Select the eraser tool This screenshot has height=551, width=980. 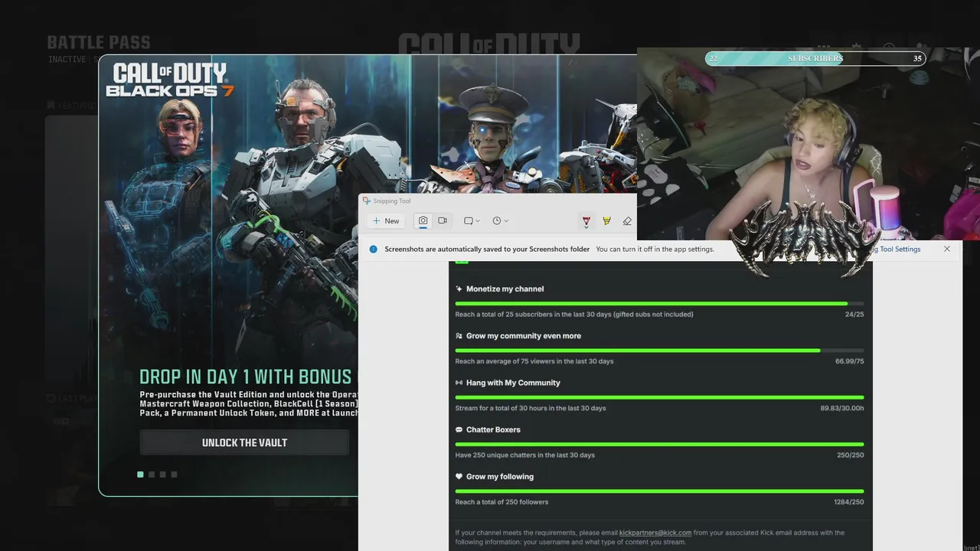627,221
